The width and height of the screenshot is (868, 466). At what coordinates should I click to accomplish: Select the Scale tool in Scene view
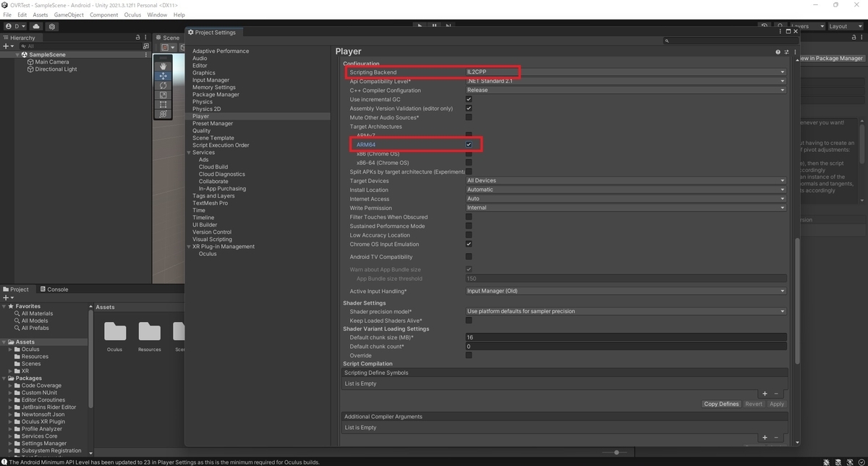coord(163,95)
